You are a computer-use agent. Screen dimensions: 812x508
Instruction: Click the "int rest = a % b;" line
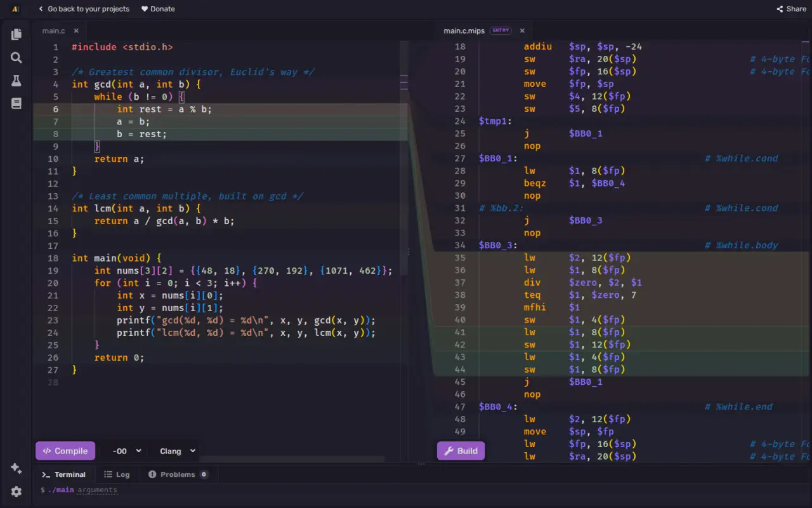pos(164,109)
